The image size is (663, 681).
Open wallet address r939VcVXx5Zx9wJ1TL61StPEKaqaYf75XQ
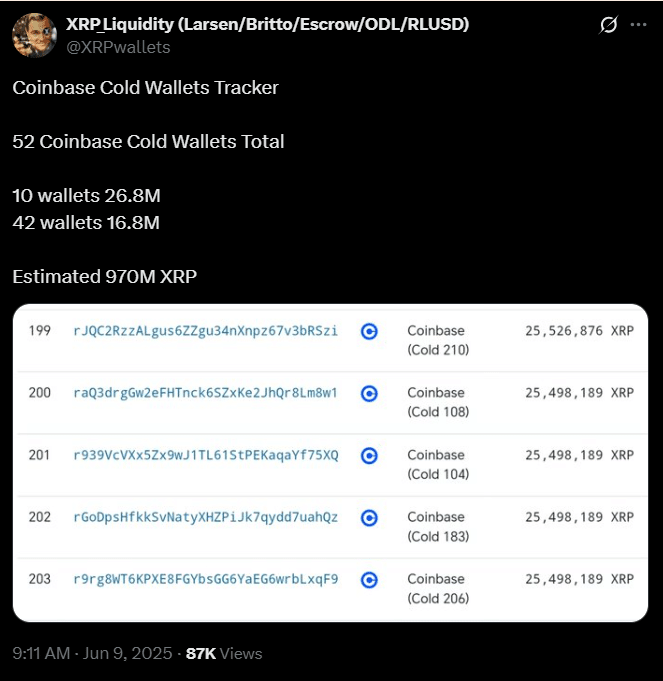(206, 455)
